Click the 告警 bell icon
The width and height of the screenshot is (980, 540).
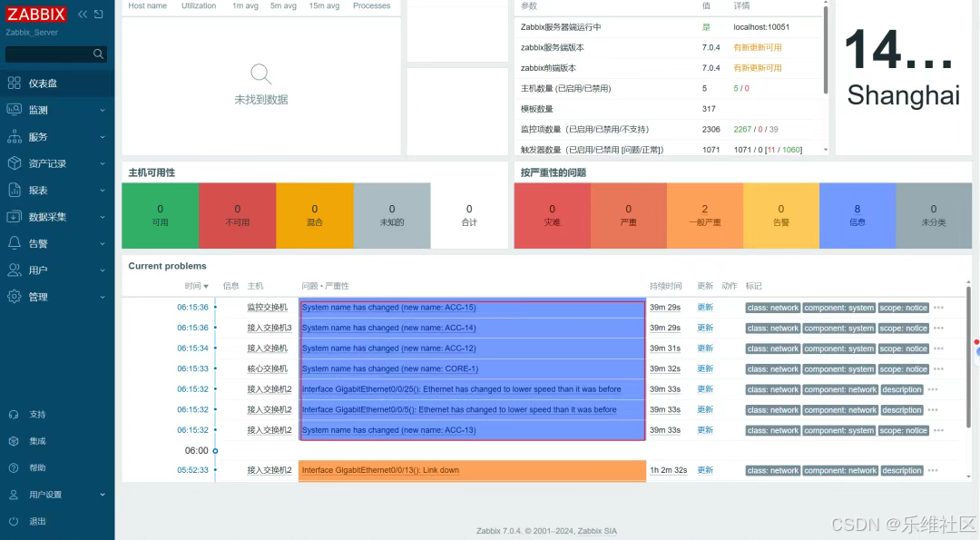click(15, 243)
